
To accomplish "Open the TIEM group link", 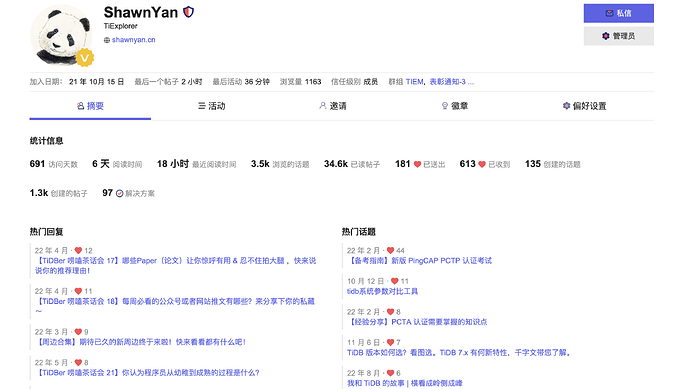I will (414, 81).
